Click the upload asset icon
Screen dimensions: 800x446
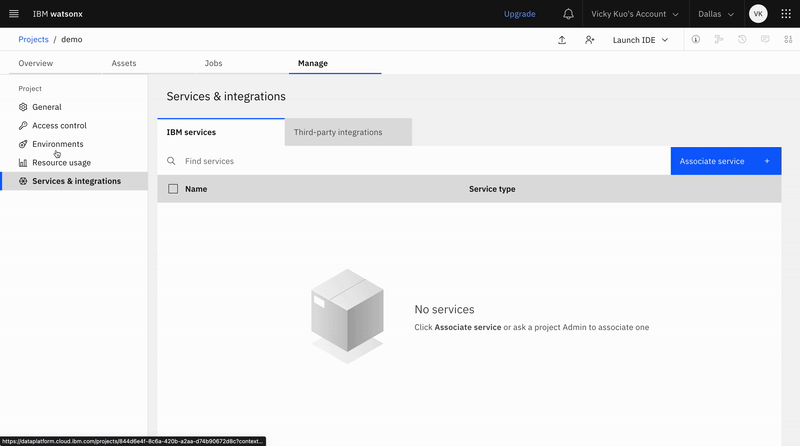[x=562, y=40]
